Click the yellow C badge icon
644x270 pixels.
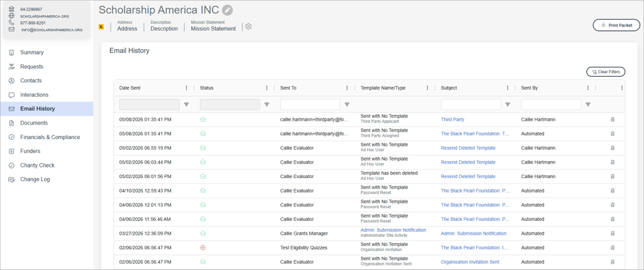click(x=101, y=26)
